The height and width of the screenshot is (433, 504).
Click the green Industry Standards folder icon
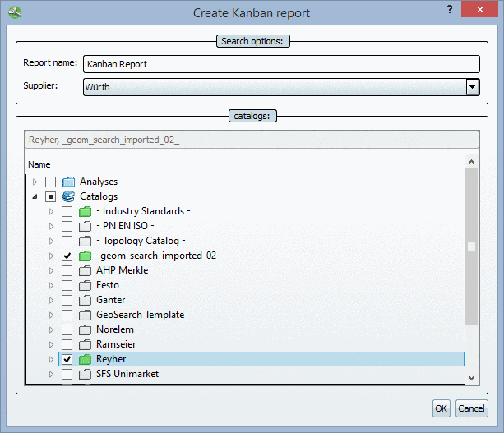86,211
